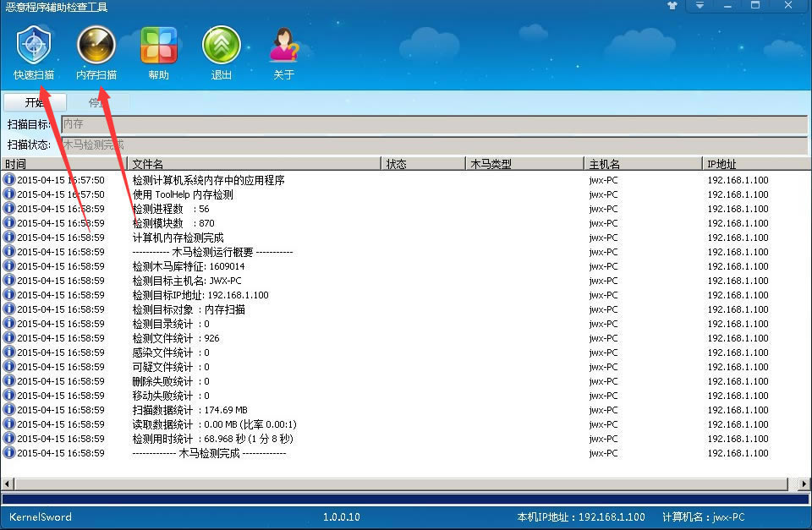Click info icon of 感染文件统计 row
812x530 pixels.
click(x=8, y=352)
